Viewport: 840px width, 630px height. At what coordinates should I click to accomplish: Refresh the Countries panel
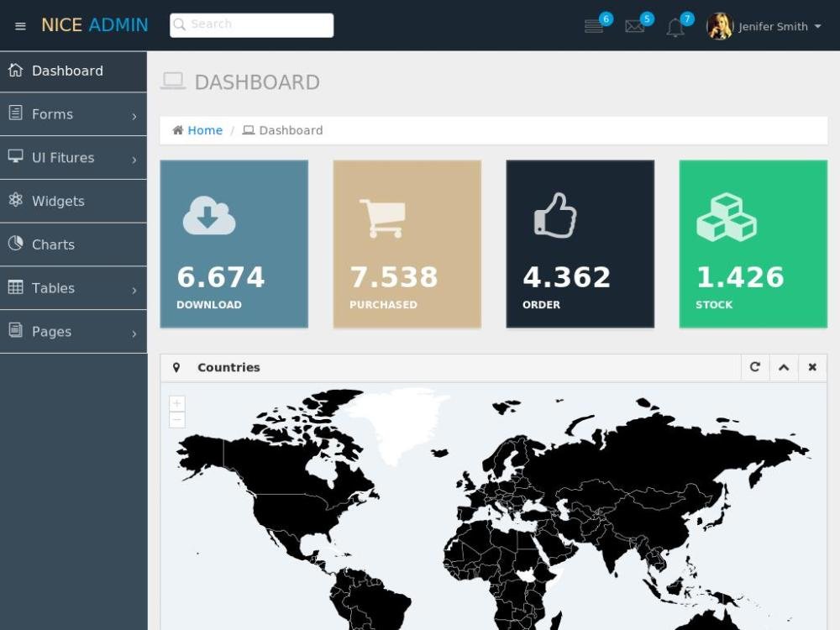point(755,367)
